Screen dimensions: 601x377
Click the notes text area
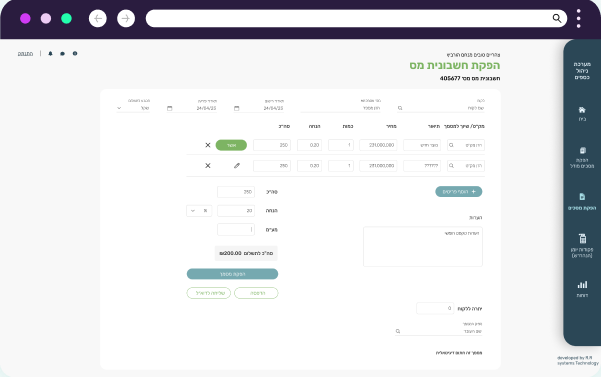click(x=423, y=246)
